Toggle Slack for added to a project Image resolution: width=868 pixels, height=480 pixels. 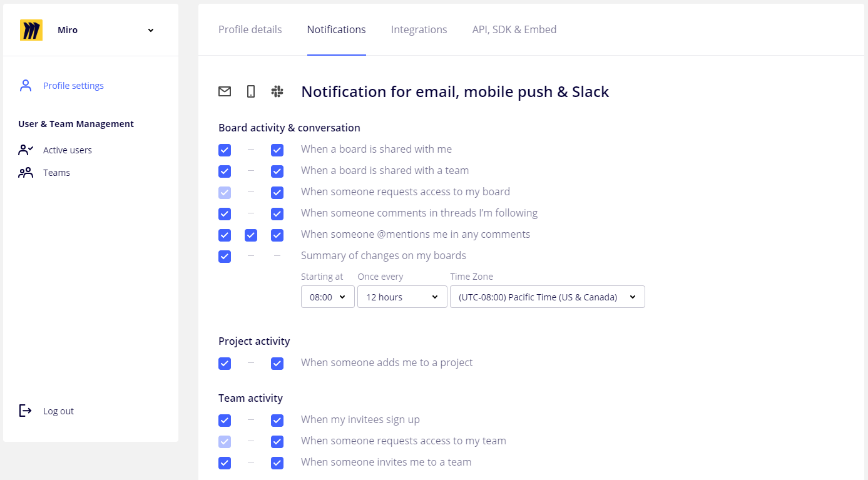(277, 364)
